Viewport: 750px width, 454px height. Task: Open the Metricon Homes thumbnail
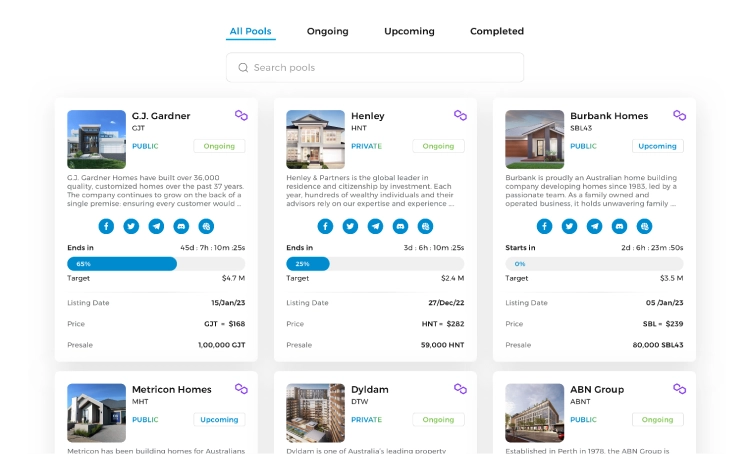pos(97,413)
